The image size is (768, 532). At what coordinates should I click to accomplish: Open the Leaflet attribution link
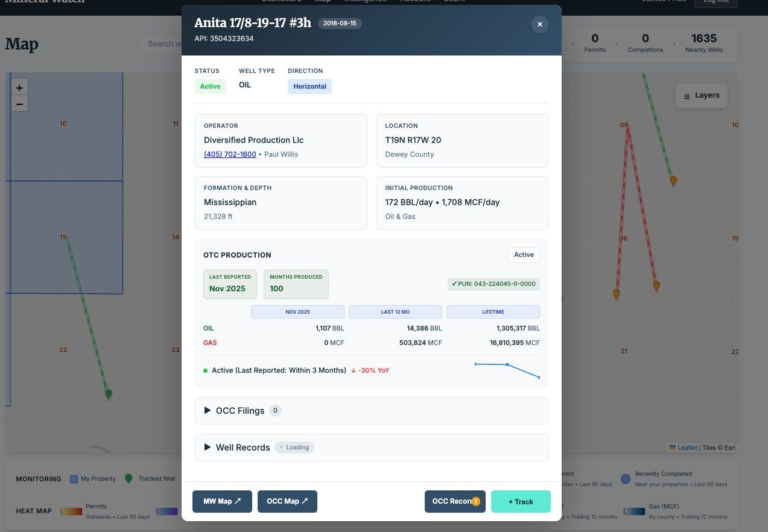(687, 448)
